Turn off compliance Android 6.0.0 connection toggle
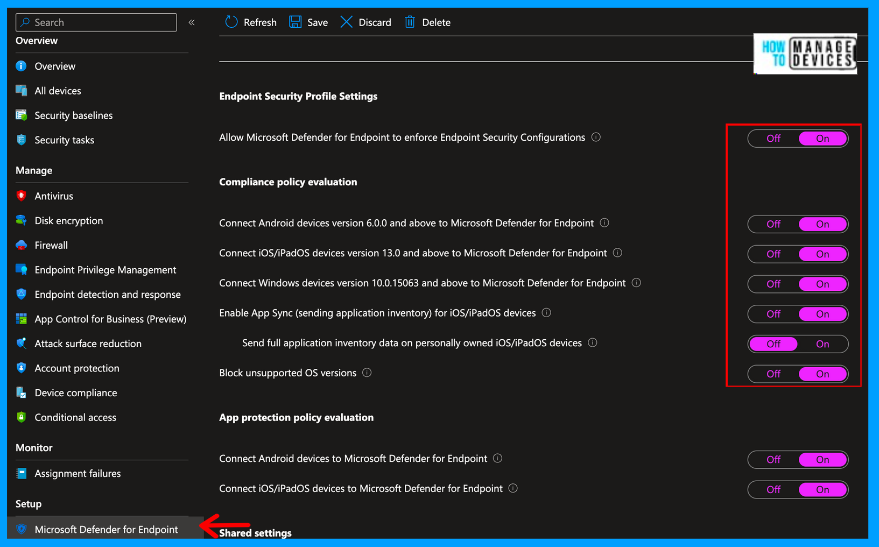879x547 pixels. [773, 224]
